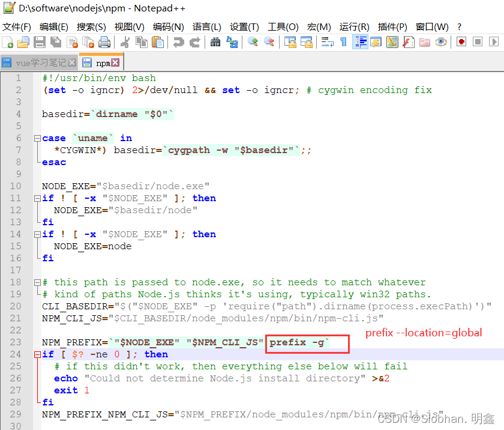Click 'esac' keyword on line 8
This screenshot has height=430, width=504.
point(54,162)
